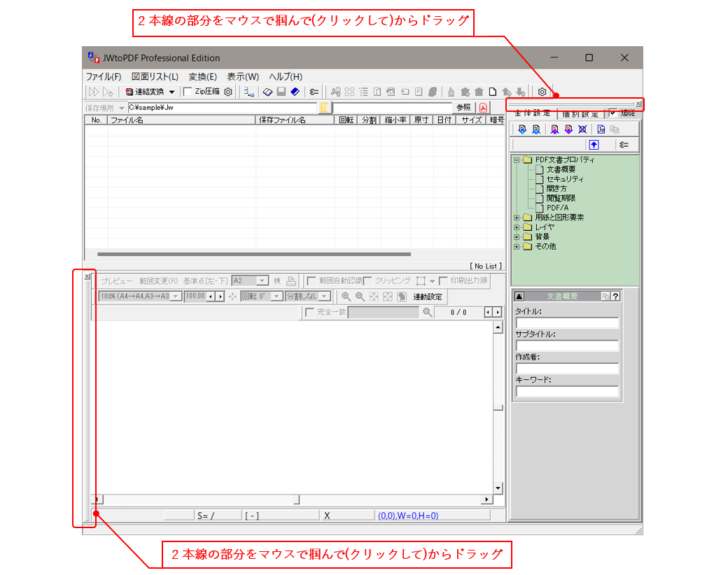Click the 連動設定 button
Viewport: 728px width, 575px height.
426,295
